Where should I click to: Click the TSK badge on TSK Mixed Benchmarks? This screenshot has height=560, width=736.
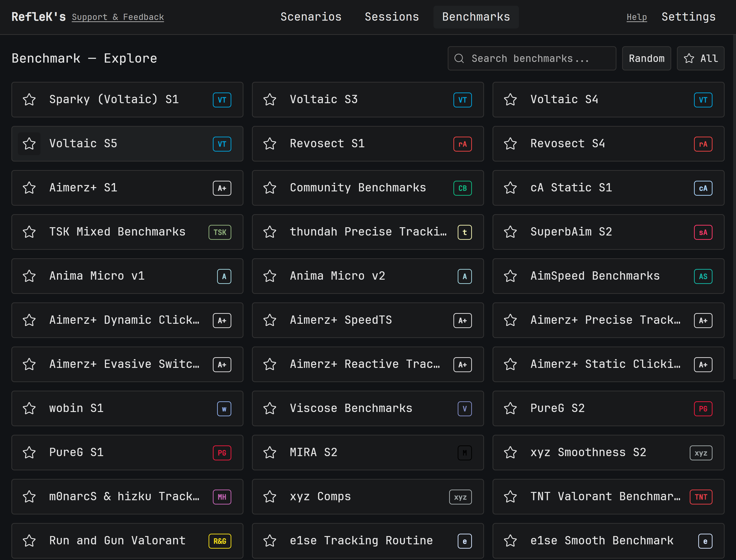tap(220, 232)
